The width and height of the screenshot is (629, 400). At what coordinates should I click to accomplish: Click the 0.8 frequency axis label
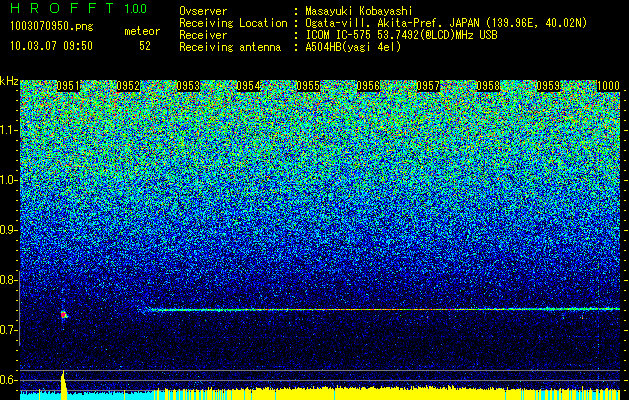(x=7, y=280)
